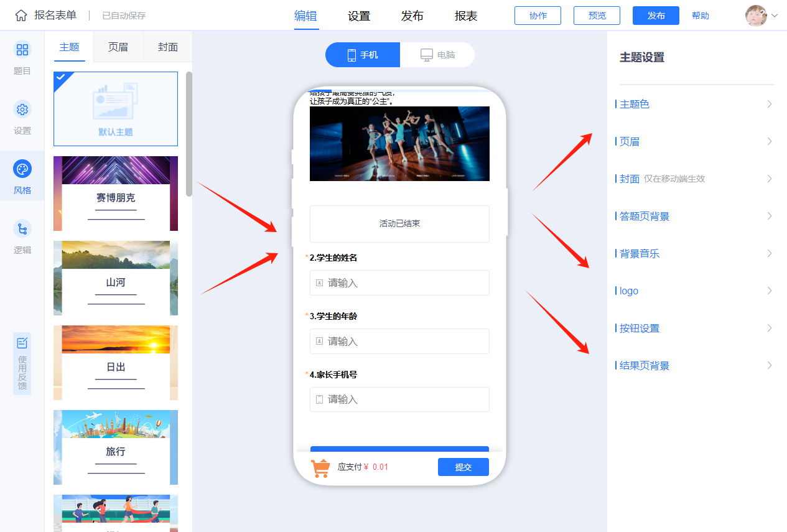
Task: Select the 风格 palette sidebar icon
Action: coord(22,169)
